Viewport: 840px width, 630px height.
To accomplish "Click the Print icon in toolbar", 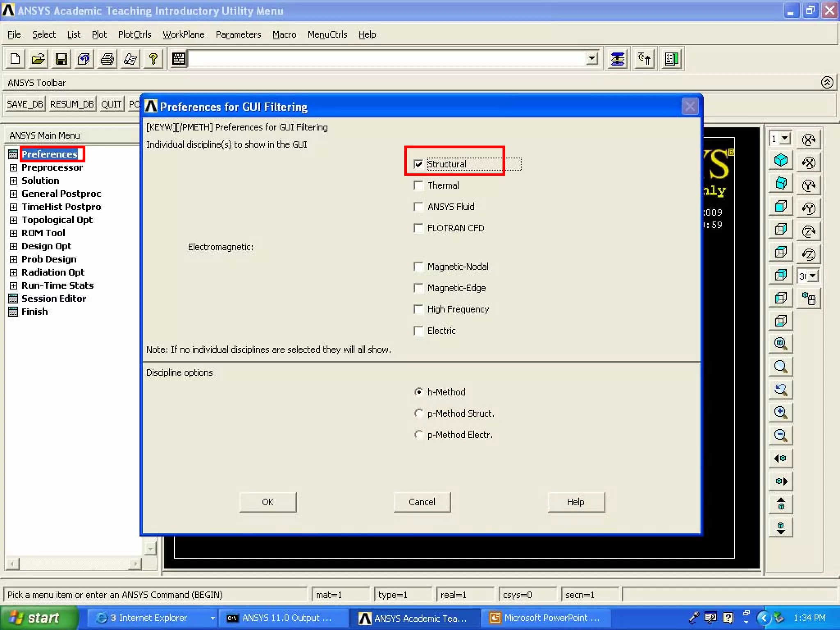I will [x=107, y=59].
